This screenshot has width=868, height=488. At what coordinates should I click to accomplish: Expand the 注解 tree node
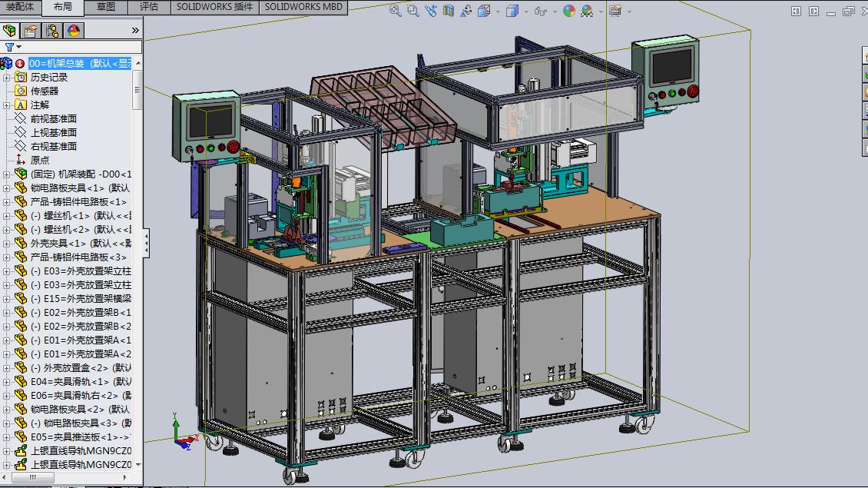point(7,105)
